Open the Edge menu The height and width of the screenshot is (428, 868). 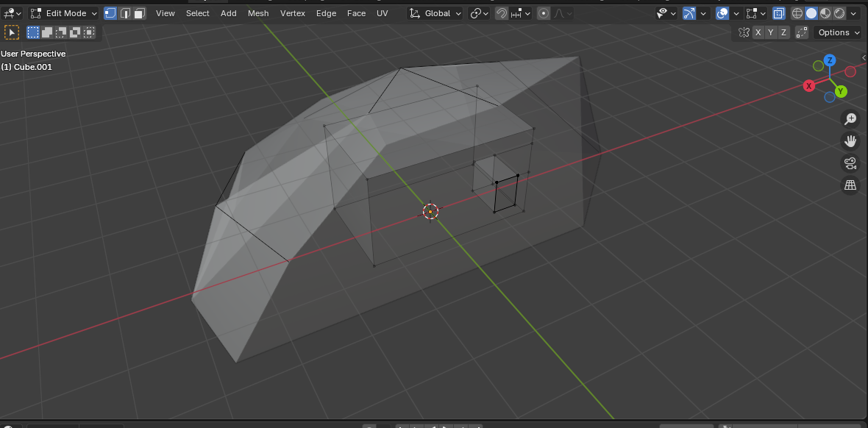click(x=326, y=13)
